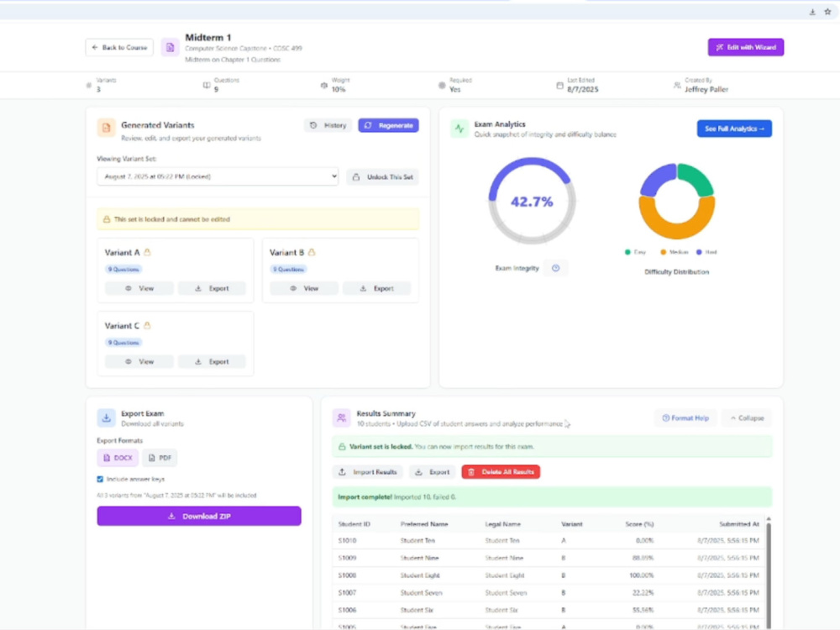Click the 9 Questions badge on Variant B
Screen dimensions: 840x630
tap(288, 269)
